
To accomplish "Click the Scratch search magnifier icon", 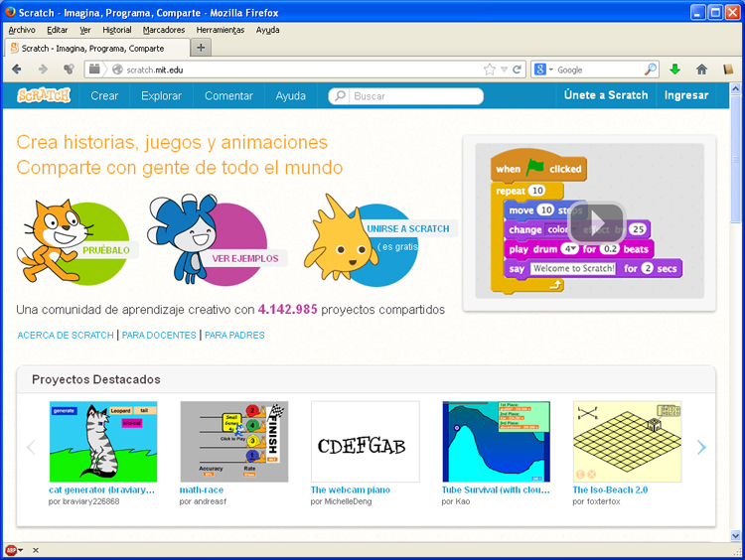I will [340, 96].
